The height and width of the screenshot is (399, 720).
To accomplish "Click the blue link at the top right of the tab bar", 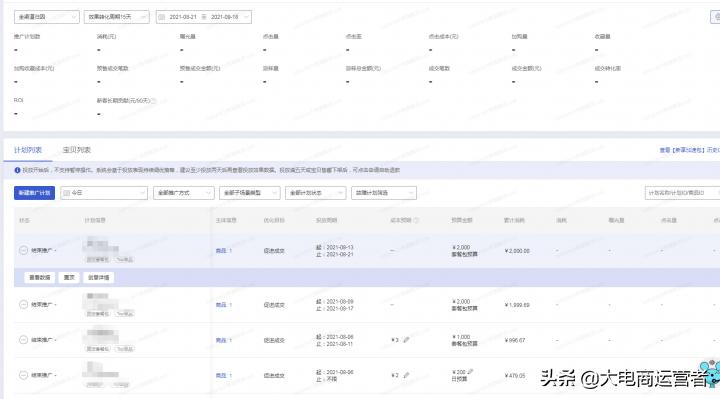I will (689, 150).
